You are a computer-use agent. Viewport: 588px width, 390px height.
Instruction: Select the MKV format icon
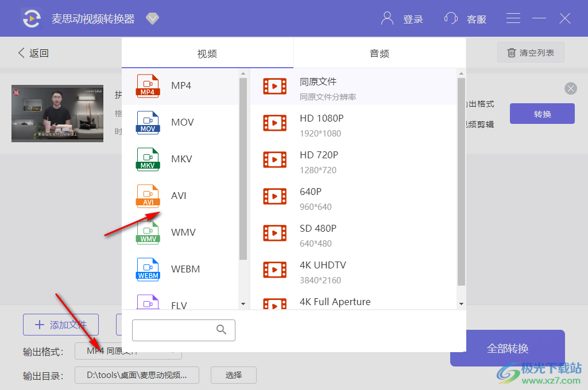point(148,159)
